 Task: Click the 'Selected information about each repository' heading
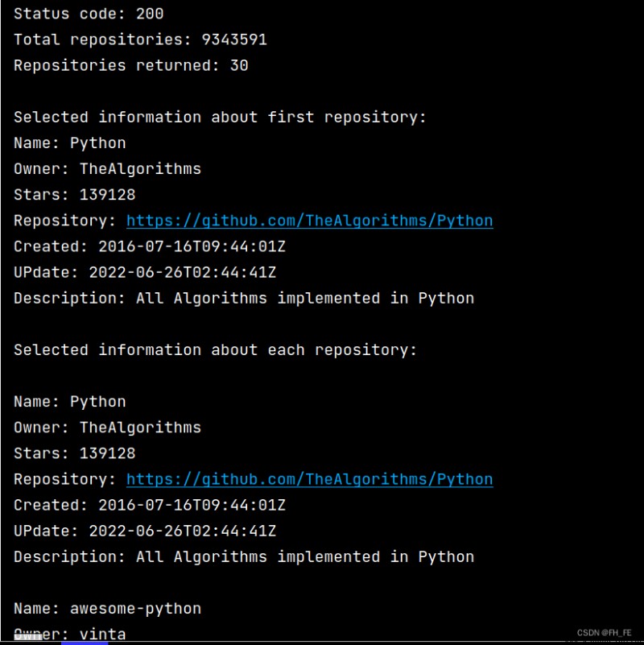[x=216, y=350]
